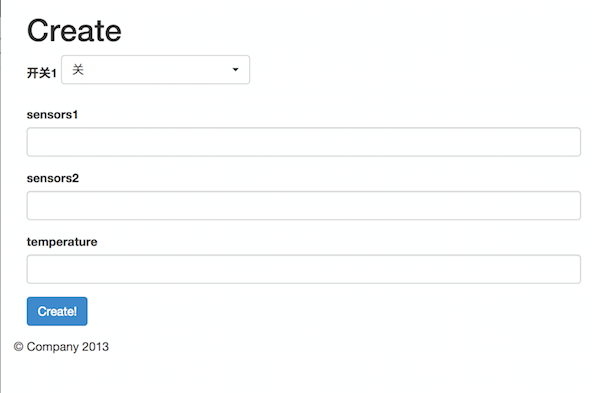Place the cursor in the box under temperature
The image size is (600, 393).
pos(303,269)
